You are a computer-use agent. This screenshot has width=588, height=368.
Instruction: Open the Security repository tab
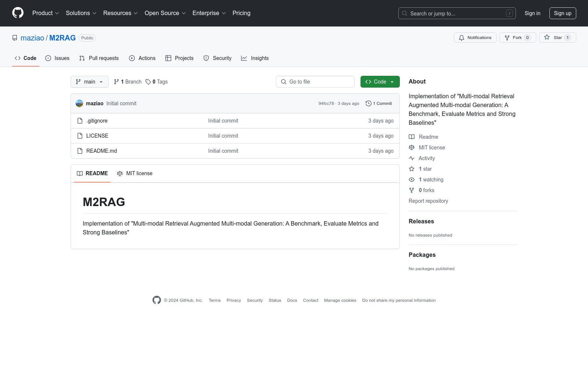point(218,58)
